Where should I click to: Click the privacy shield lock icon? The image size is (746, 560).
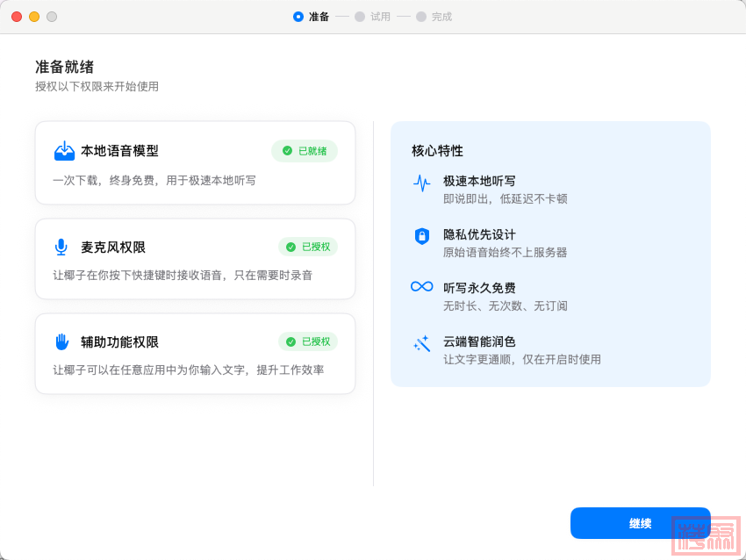(422, 236)
